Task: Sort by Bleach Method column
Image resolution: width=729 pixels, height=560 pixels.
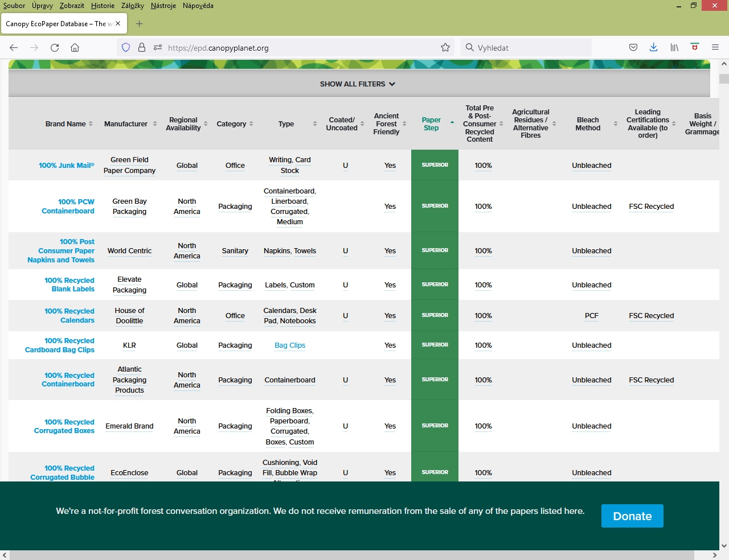Action: click(x=596, y=124)
